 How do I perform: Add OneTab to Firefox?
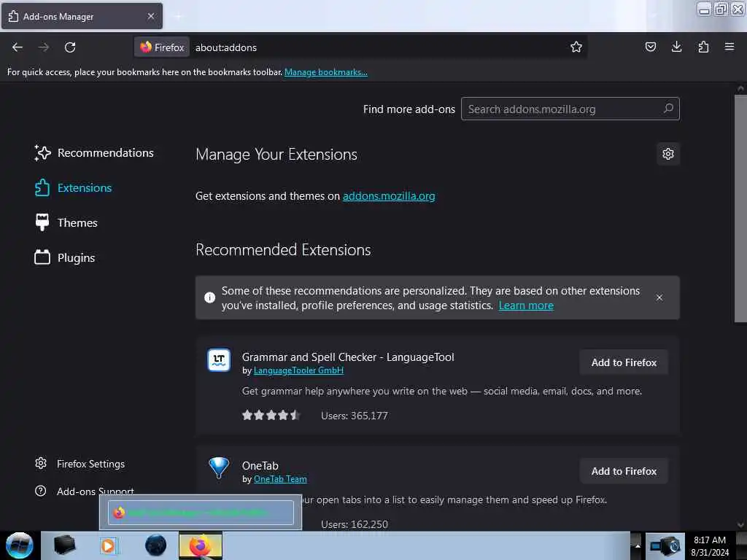coord(624,471)
